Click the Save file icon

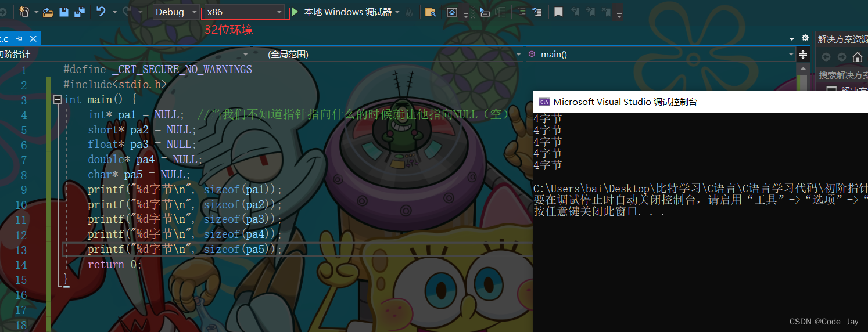click(x=64, y=12)
